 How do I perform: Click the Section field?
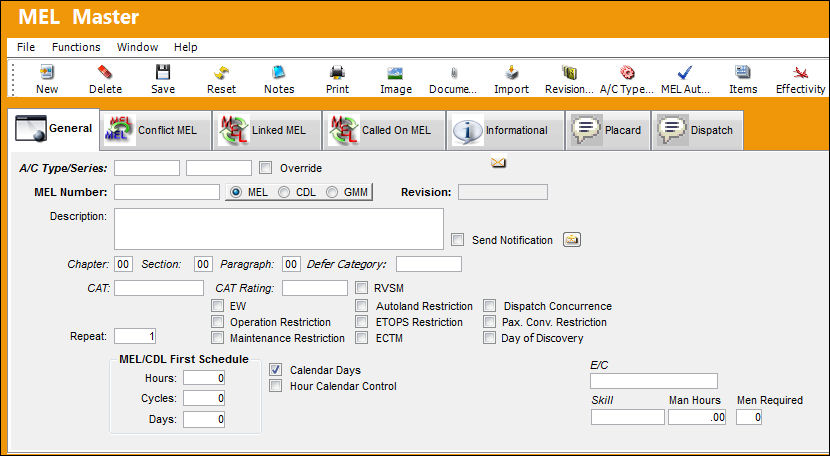[x=203, y=264]
